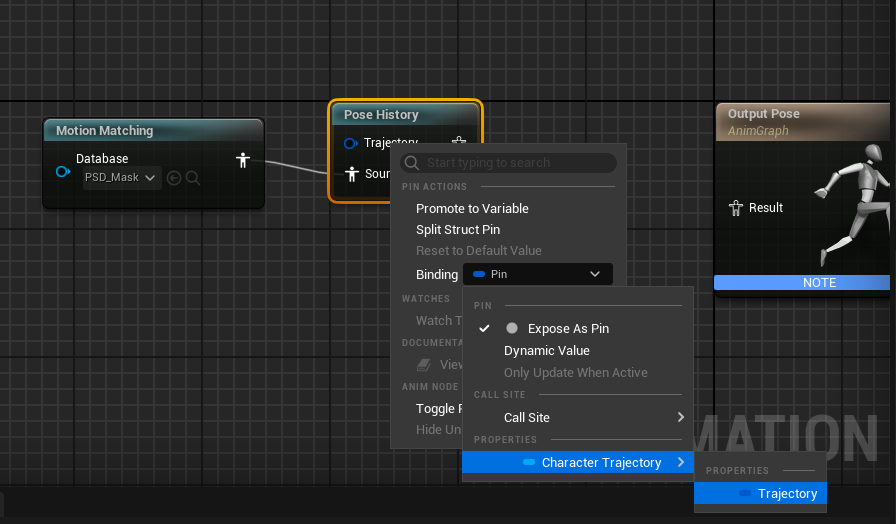
Task: Click the Database label on Motion Matching
Action: (102, 159)
